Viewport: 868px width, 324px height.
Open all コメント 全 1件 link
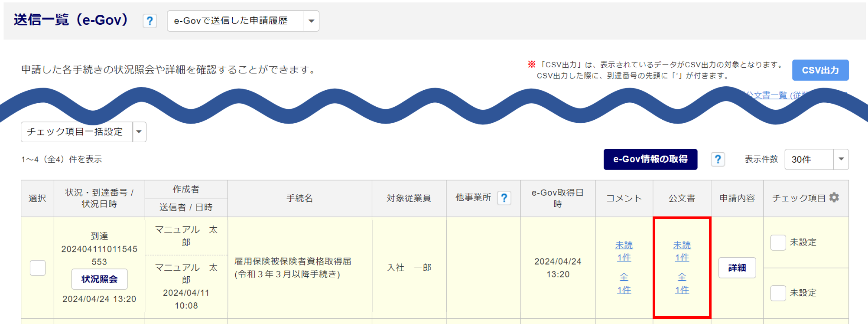tap(624, 283)
